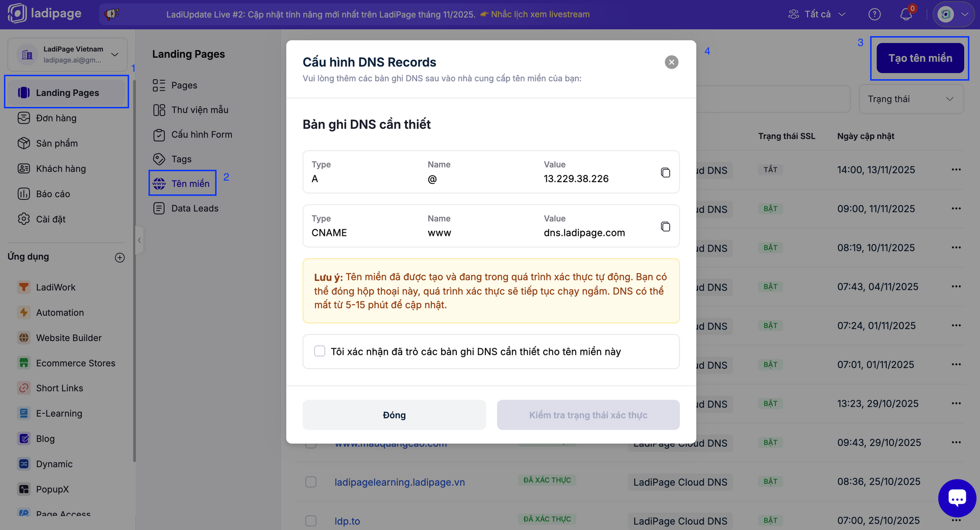
Task: Open the ladipagelearning.ladipage.vn domain link
Action: [399, 482]
